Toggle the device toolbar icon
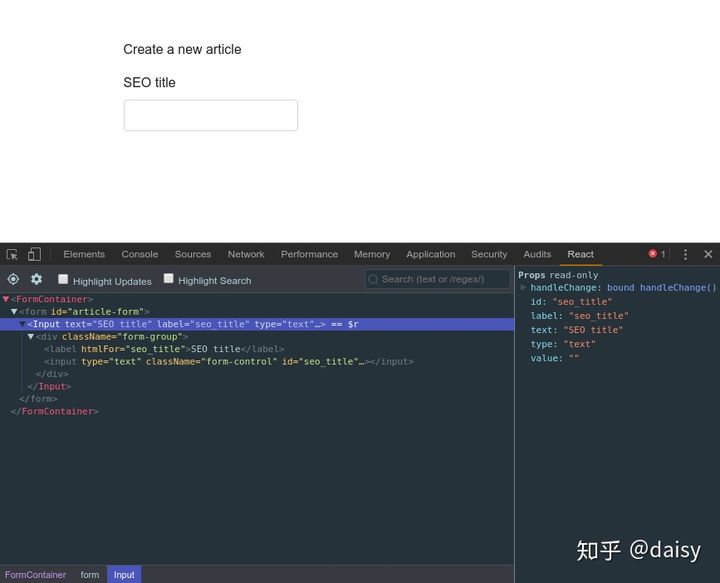The width and height of the screenshot is (720, 583). (x=34, y=254)
